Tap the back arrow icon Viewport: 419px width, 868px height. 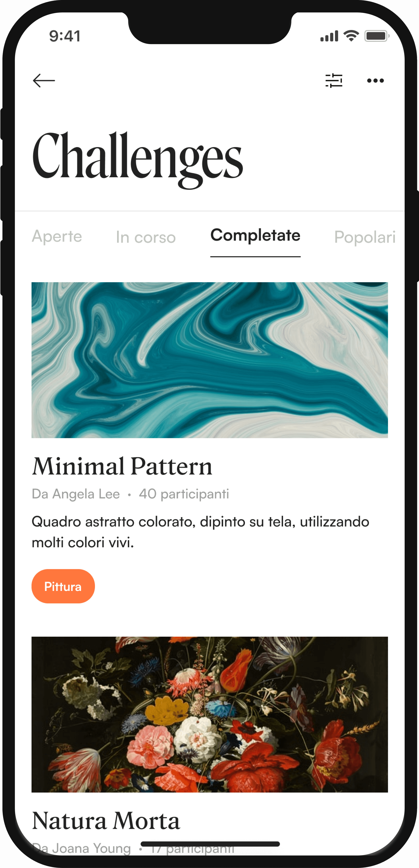point(44,81)
